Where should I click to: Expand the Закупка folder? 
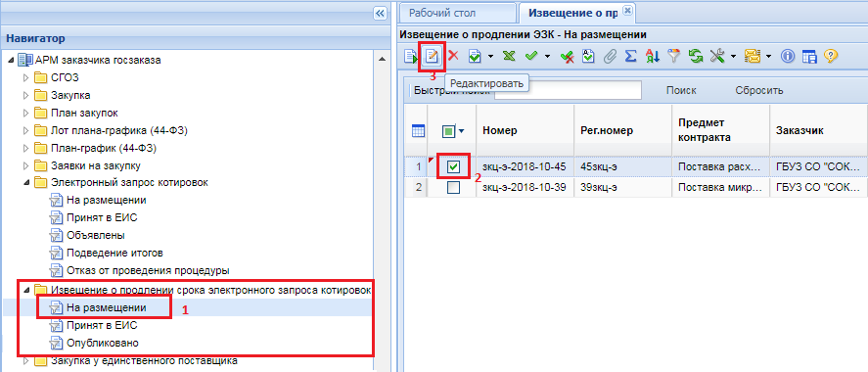[x=26, y=95]
